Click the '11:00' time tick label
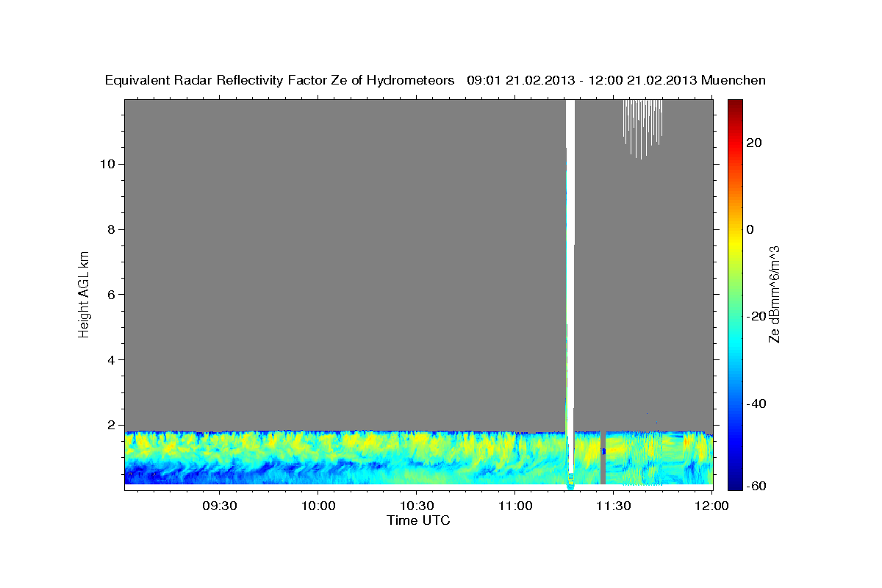The image size is (882, 588). (x=514, y=506)
